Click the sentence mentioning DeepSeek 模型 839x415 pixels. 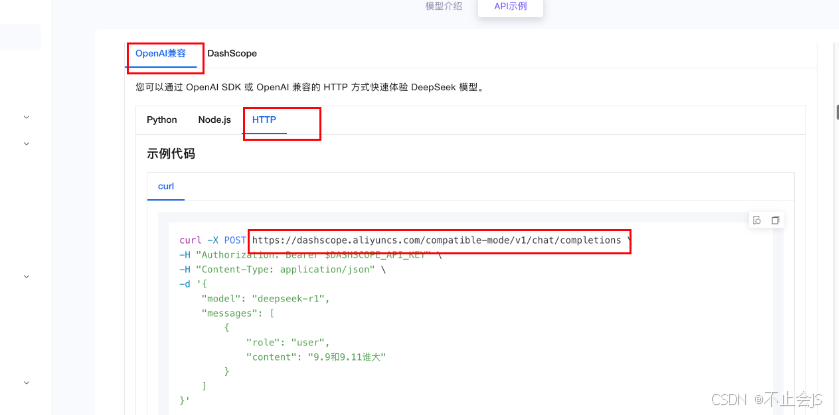[x=310, y=87]
